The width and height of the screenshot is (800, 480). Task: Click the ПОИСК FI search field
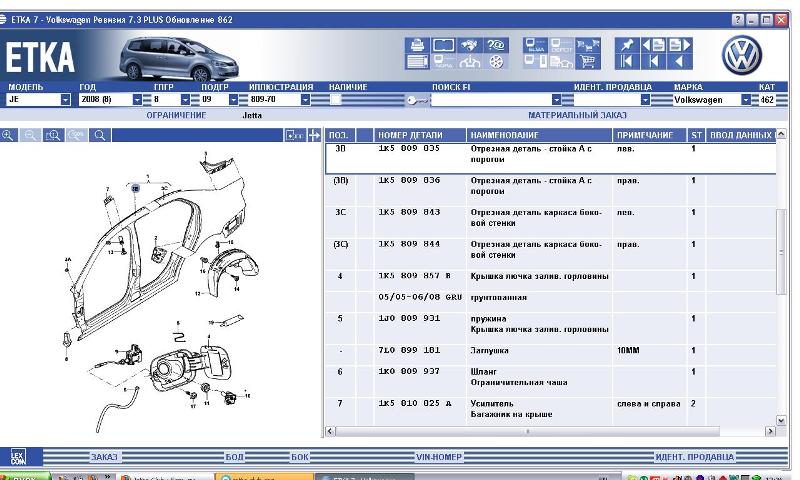point(491,99)
